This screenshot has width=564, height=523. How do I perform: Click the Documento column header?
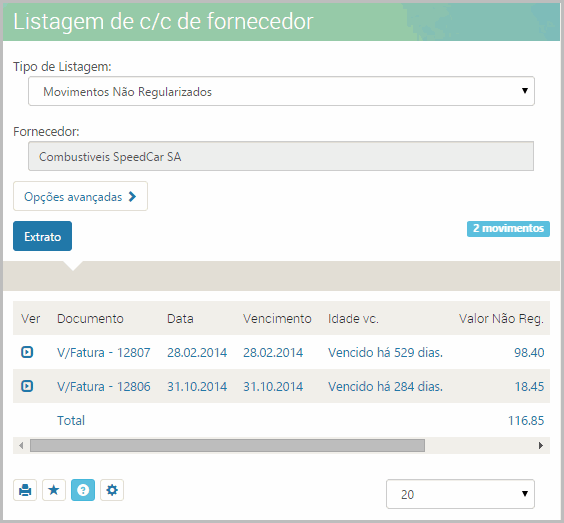click(x=90, y=319)
